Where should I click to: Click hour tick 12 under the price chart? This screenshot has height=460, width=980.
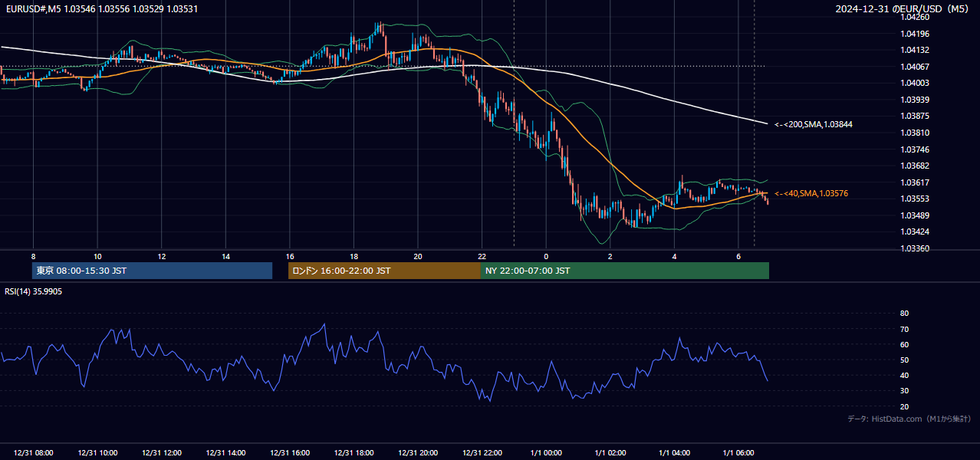[162, 256]
